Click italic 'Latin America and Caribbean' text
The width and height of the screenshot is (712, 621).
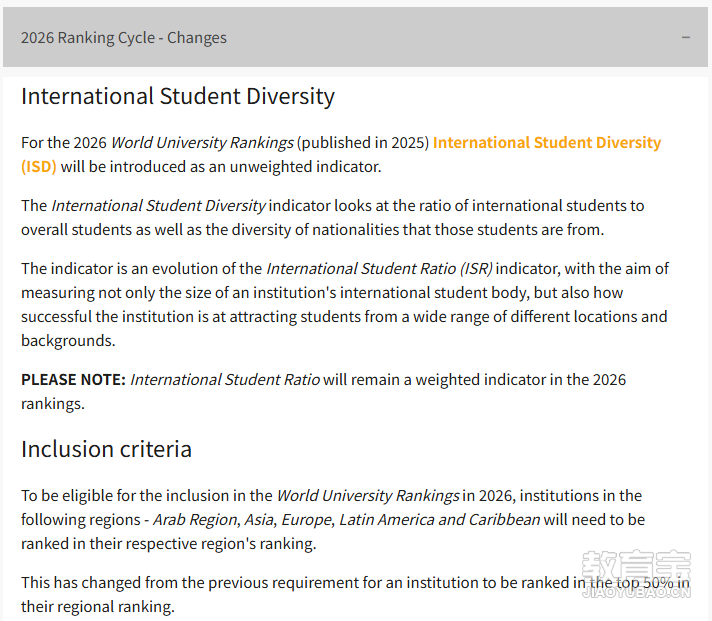point(440,520)
